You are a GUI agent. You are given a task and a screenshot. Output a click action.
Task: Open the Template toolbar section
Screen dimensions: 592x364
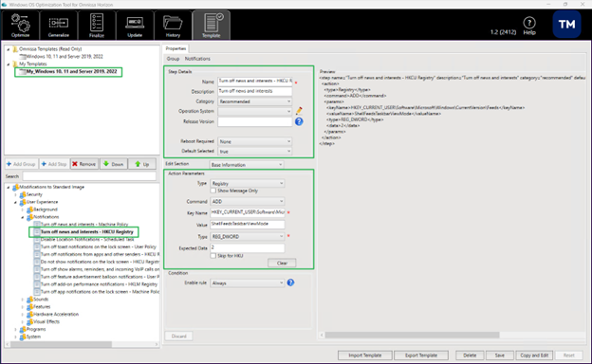click(x=211, y=26)
